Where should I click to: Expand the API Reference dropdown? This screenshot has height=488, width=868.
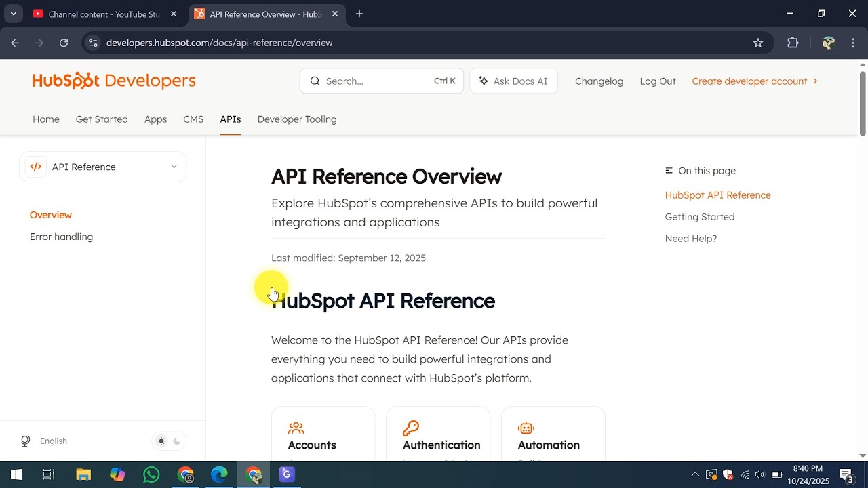pyautogui.click(x=102, y=167)
